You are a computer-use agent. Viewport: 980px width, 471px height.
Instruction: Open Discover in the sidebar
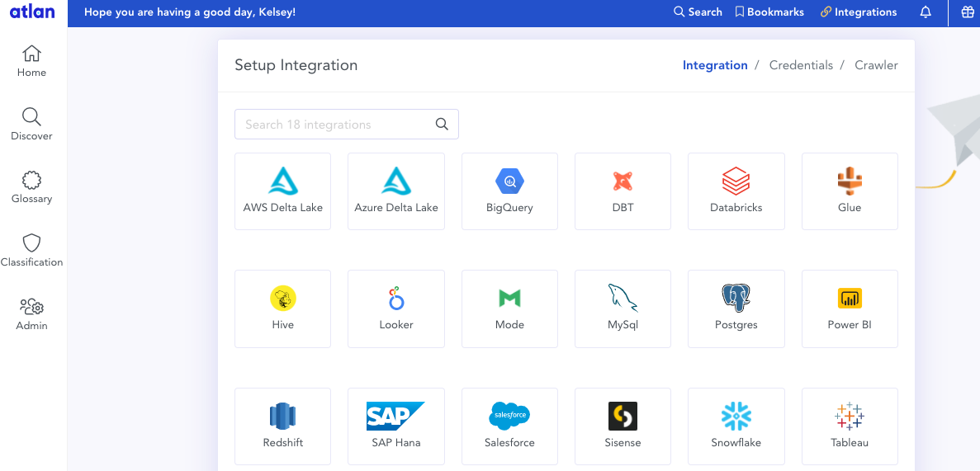pyautogui.click(x=31, y=125)
